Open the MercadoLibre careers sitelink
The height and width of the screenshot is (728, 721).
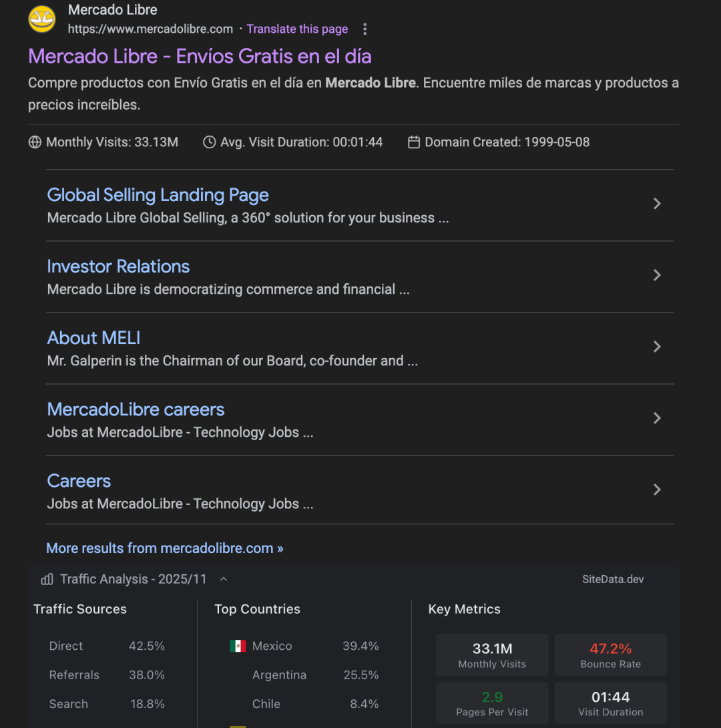tap(136, 409)
